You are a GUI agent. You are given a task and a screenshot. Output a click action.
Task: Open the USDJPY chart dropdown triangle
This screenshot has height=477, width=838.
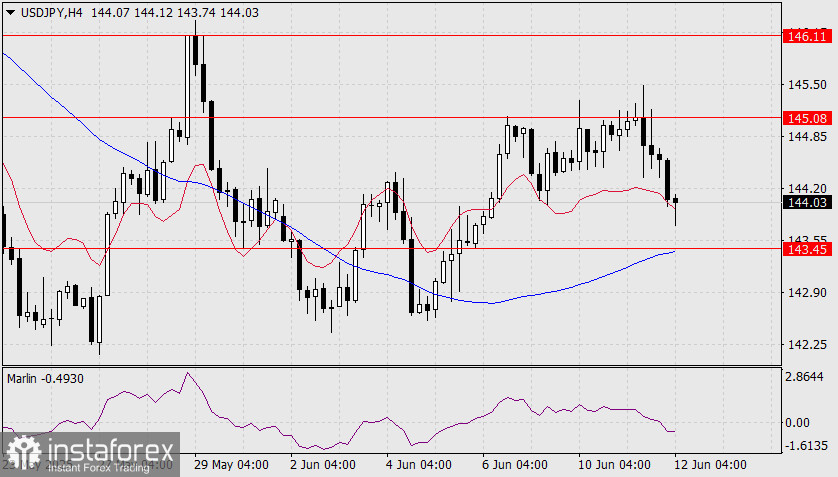click(11, 12)
